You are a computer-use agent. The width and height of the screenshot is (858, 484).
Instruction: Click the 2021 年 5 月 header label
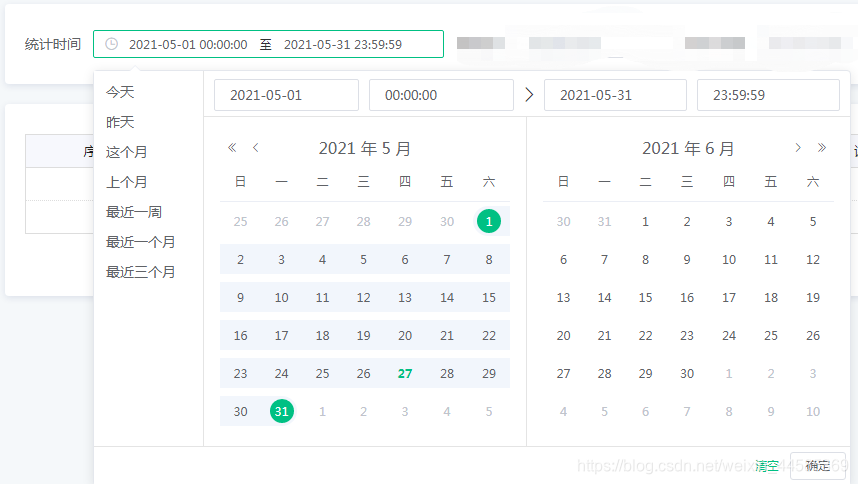[x=364, y=148]
